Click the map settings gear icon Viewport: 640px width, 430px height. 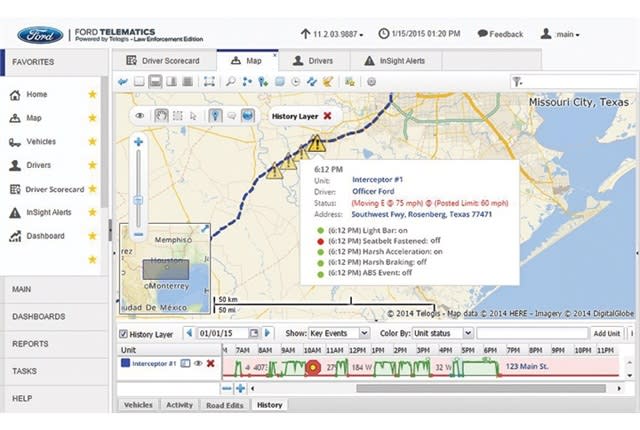pos(371,81)
